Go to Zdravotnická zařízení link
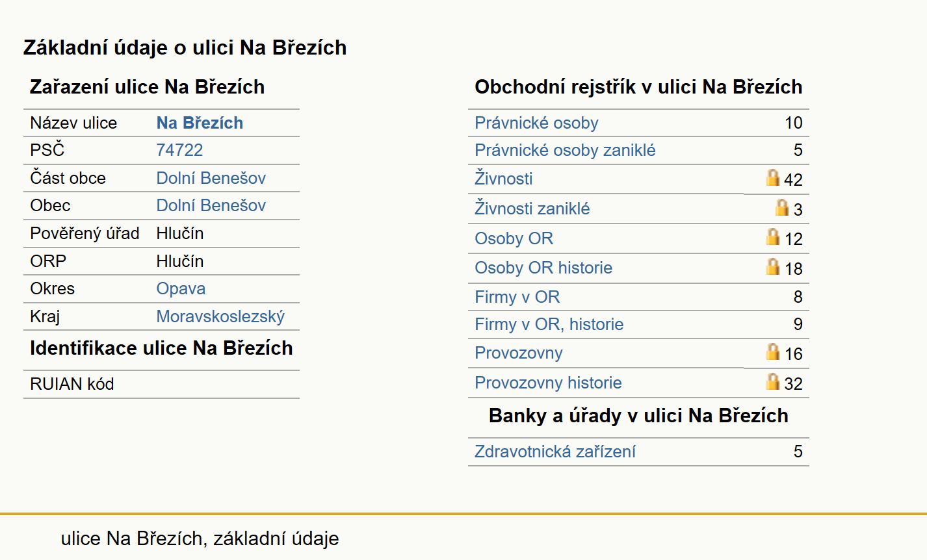Image resolution: width=927 pixels, height=560 pixels. [x=555, y=452]
